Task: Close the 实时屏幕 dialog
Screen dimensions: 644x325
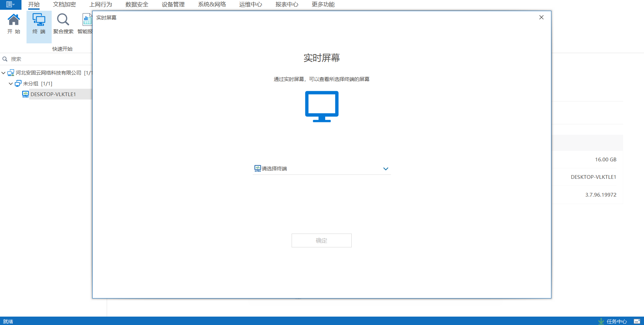Action: point(541,17)
